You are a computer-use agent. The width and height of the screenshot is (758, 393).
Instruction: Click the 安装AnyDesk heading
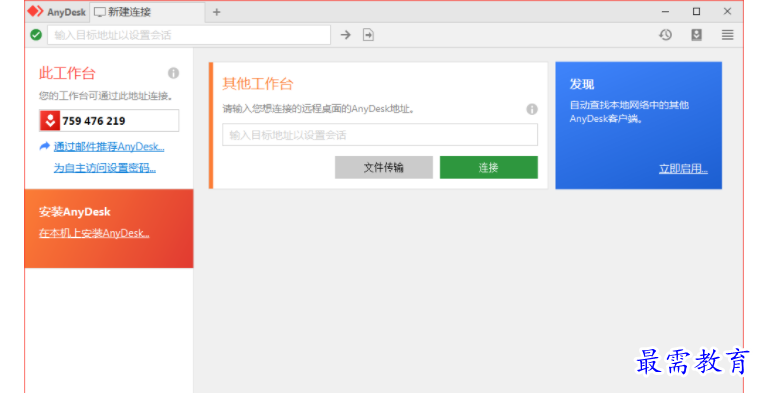pyautogui.click(x=74, y=212)
